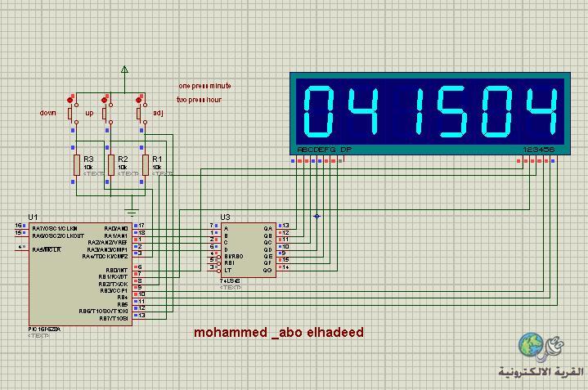The image size is (588, 390).
Task: Click the 'ABCDEFG DP' pin label on display
Action: tap(325, 150)
